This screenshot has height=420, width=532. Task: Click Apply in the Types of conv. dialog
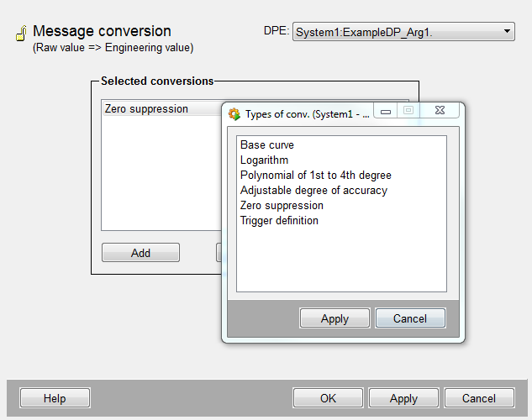[x=334, y=318]
